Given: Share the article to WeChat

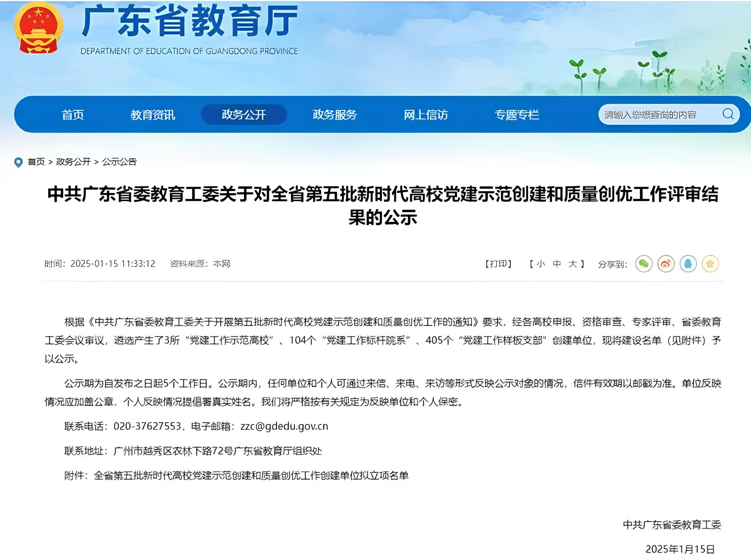Looking at the screenshot, I should (x=644, y=264).
